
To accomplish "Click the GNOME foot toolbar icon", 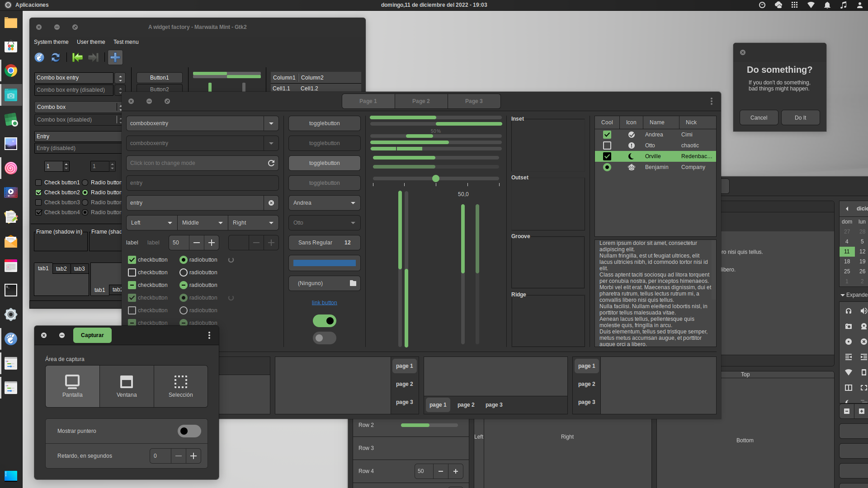I will coord(39,57).
